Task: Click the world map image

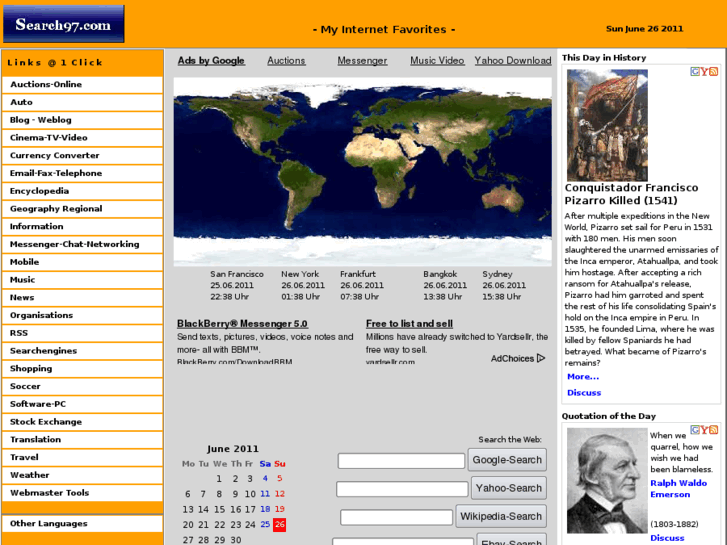Action: (363, 172)
